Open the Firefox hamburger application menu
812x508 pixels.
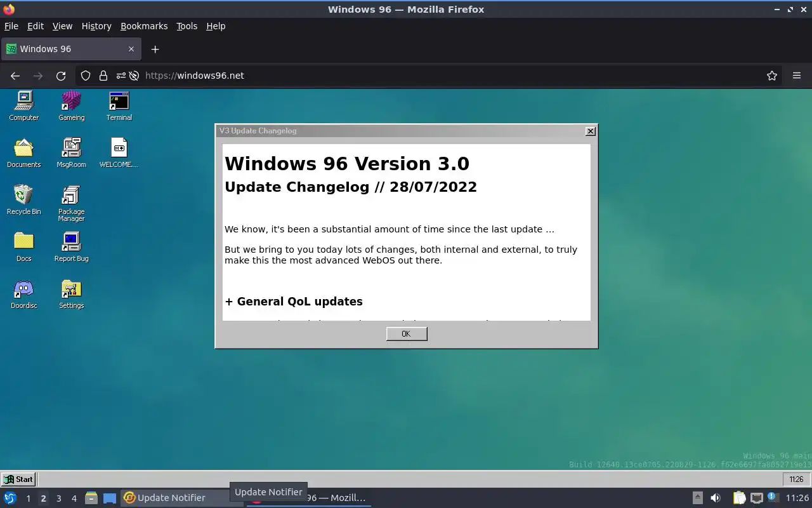coord(797,76)
